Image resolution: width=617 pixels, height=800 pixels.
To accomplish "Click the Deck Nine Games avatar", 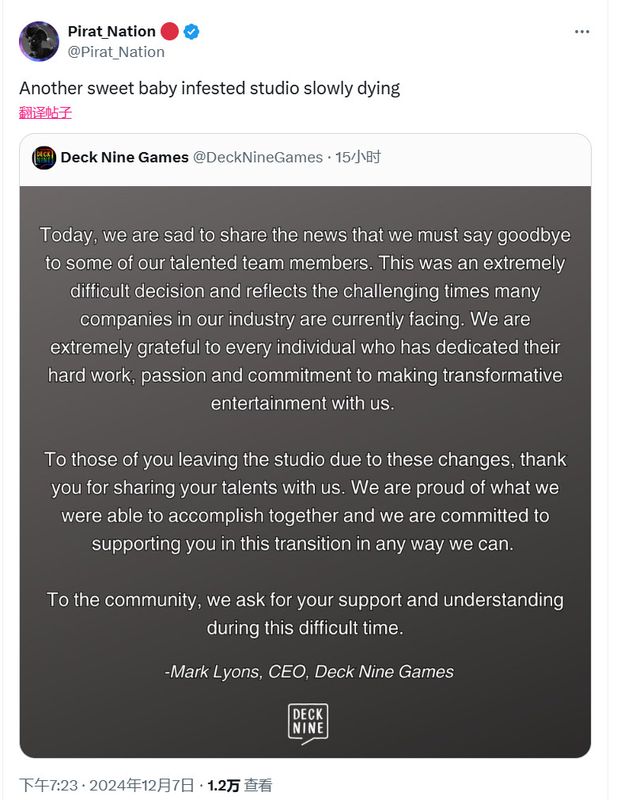I will (44, 157).
